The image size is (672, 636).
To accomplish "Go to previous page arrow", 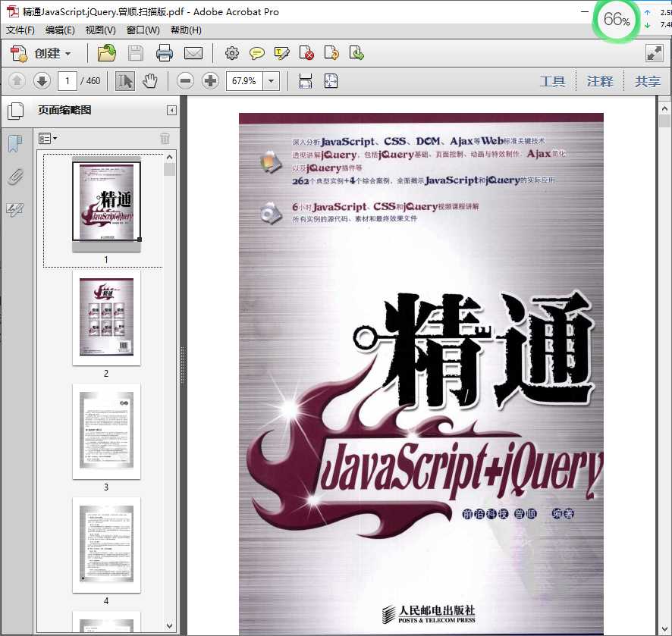I will coord(17,80).
